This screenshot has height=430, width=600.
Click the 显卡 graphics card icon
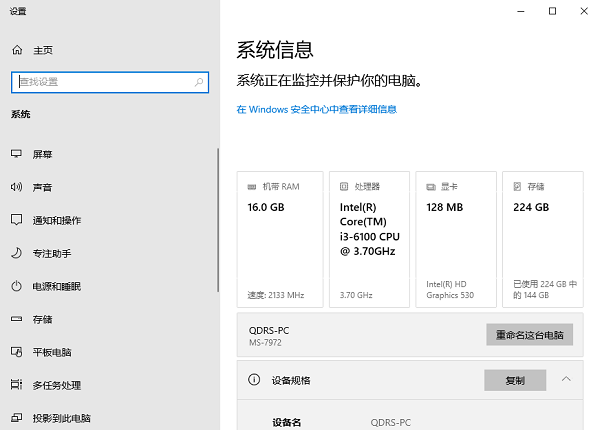click(x=431, y=187)
